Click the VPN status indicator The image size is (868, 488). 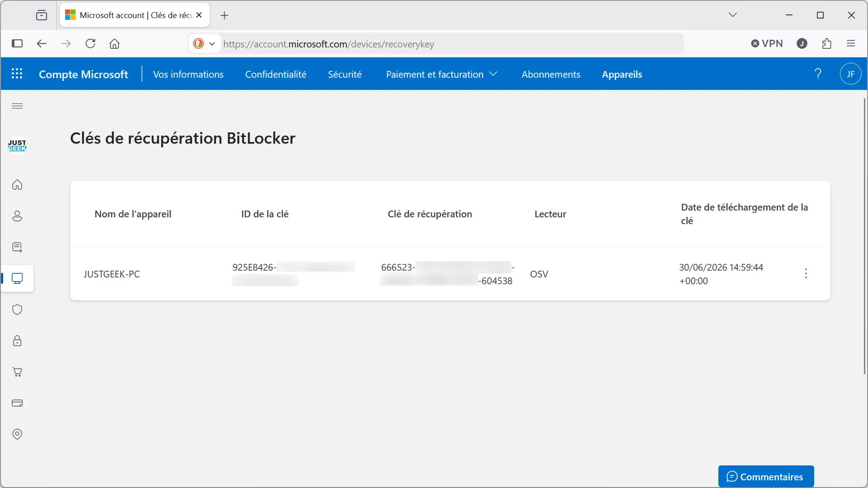[x=767, y=43]
